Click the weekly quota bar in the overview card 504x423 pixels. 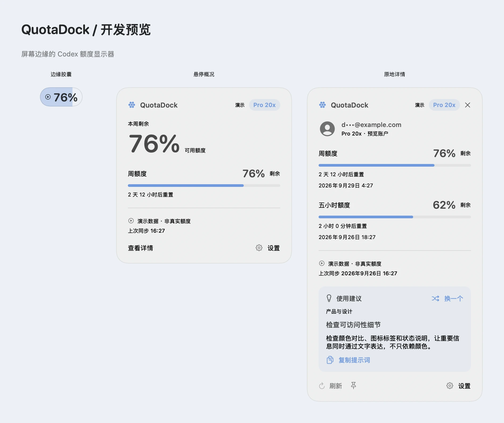pyautogui.click(x=204, y=186)
